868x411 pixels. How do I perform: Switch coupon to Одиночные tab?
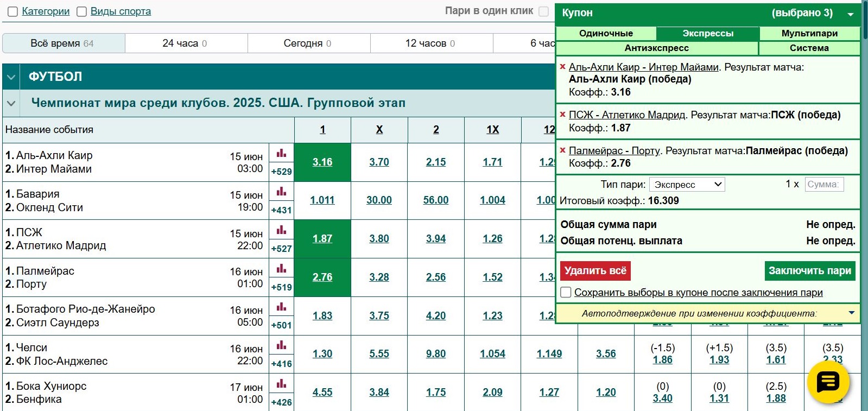606,33
